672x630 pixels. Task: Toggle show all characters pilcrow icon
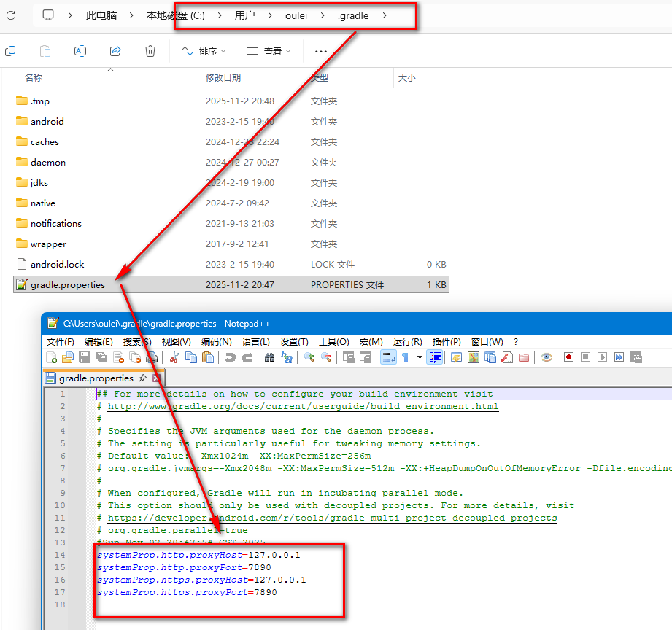[405, 357]
